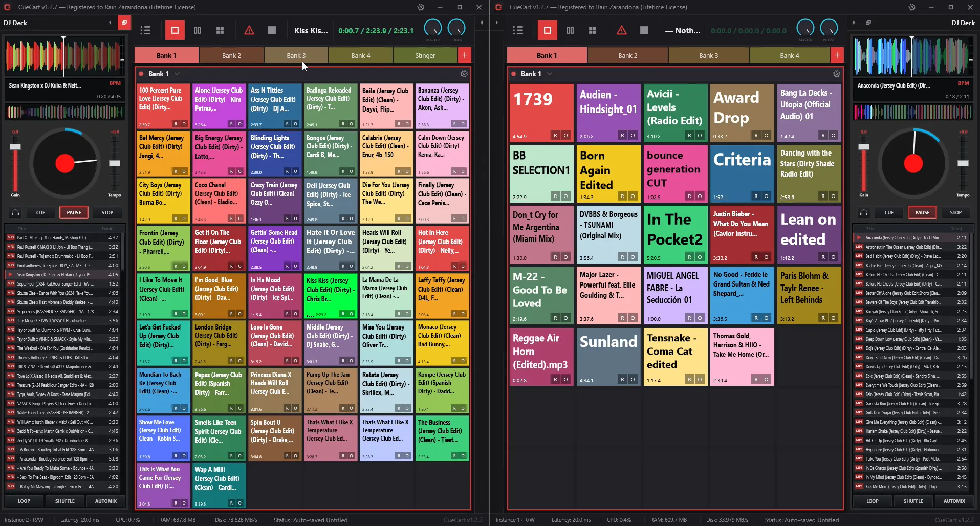Toggle R on the 1739 cart
This screenshot has width=980, height=526.
[x=555, y=135]
